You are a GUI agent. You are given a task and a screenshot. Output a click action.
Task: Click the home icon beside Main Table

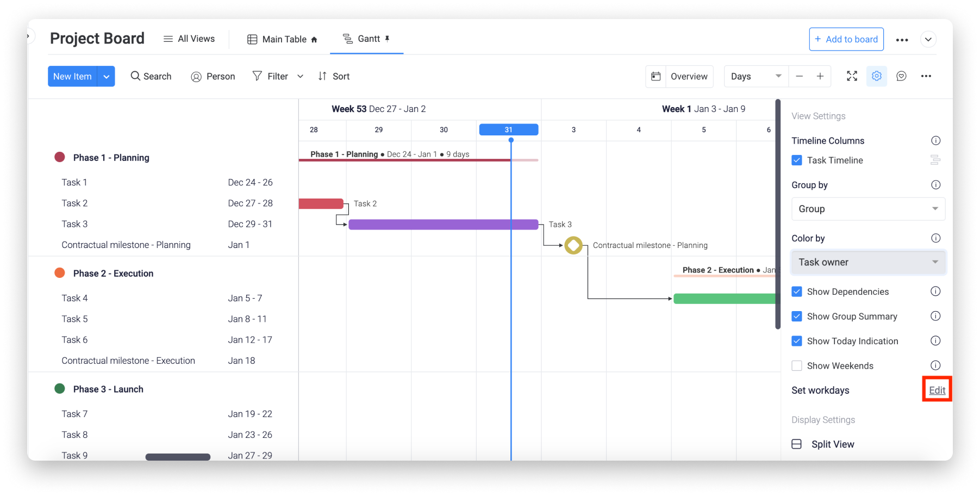click(x=314, y=40)
